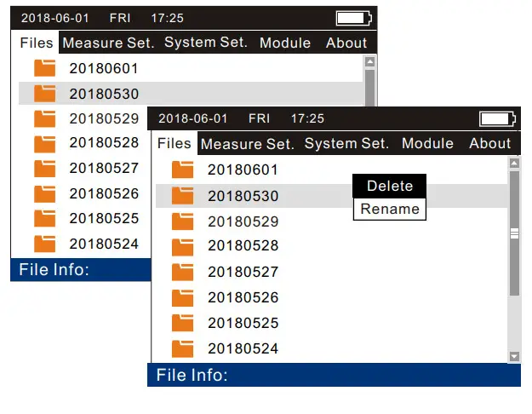This screenshot has width=532, height=414.
Task: Open System Set. tab in front window
Action: coord(346,143)
